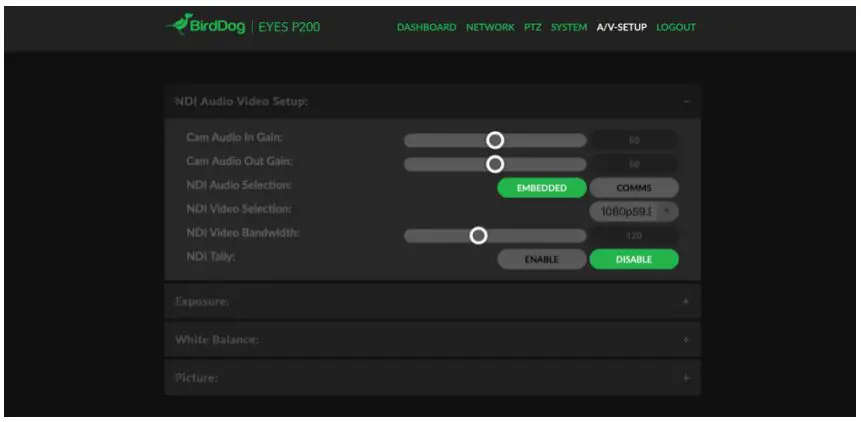This screenshot has height=422, width=861.
Task: Click DISABLE for NDI Tally
Action: point(634,259)
